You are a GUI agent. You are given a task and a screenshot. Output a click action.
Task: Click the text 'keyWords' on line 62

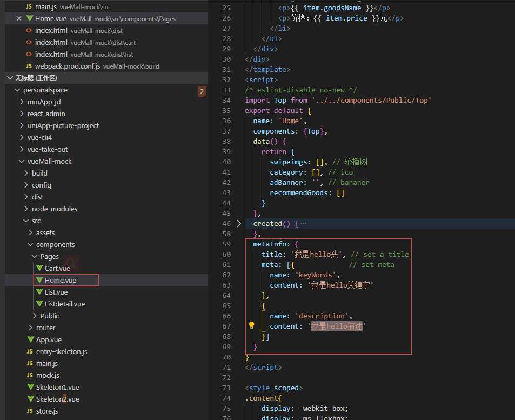click(315, 275)
